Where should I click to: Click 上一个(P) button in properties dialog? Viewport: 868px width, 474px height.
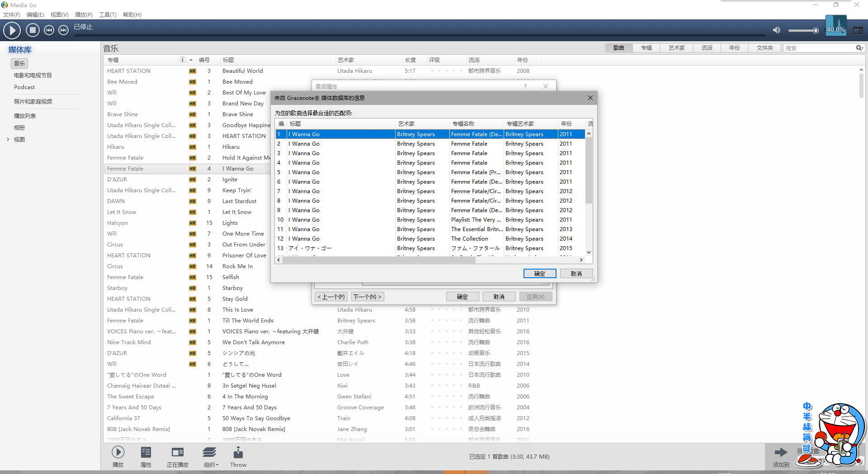pyautogui.click(x=331, y=297)
